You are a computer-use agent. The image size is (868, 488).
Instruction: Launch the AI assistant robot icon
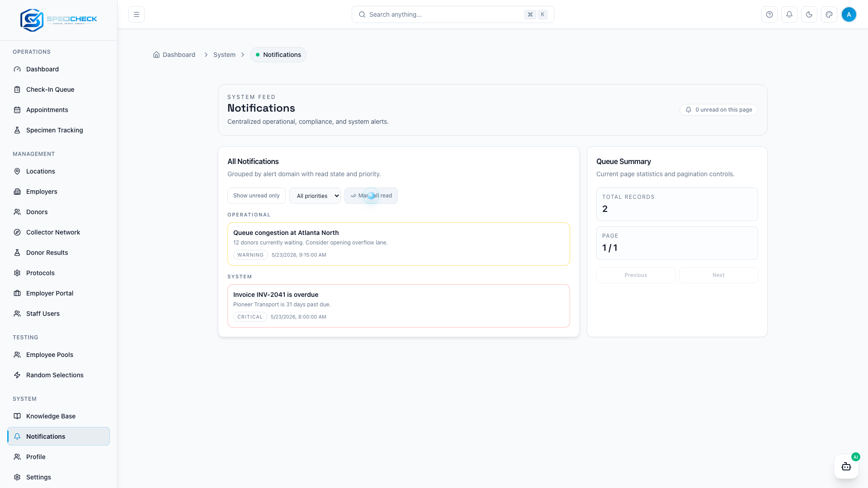846,466
